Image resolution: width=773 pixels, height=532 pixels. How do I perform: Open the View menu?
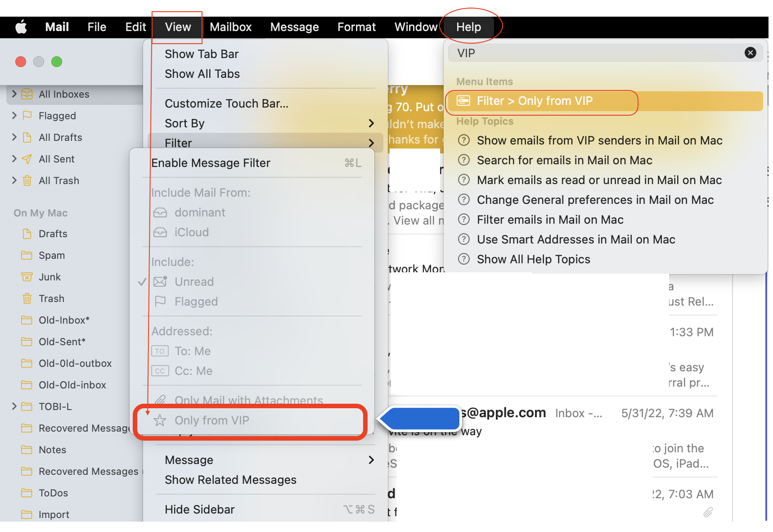click(178, 27)
